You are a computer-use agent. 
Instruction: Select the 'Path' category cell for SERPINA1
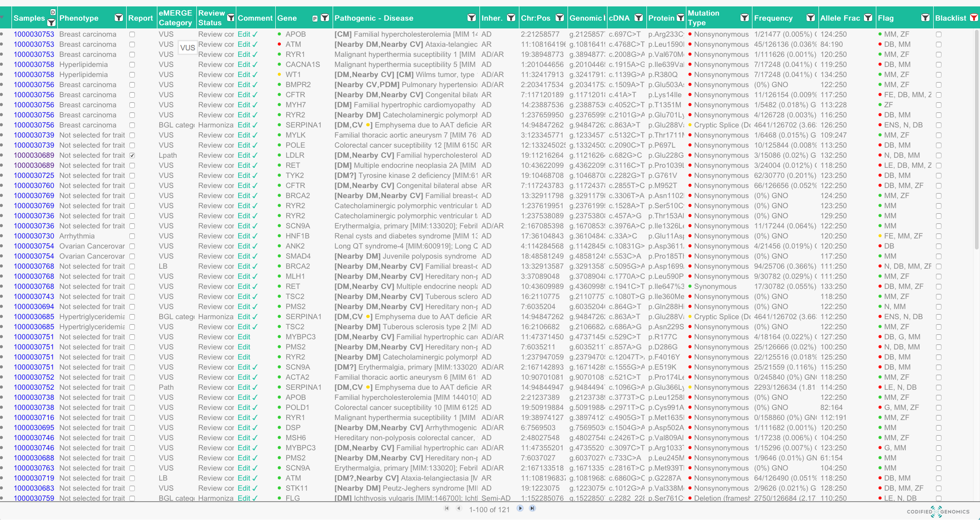[166, 387]
